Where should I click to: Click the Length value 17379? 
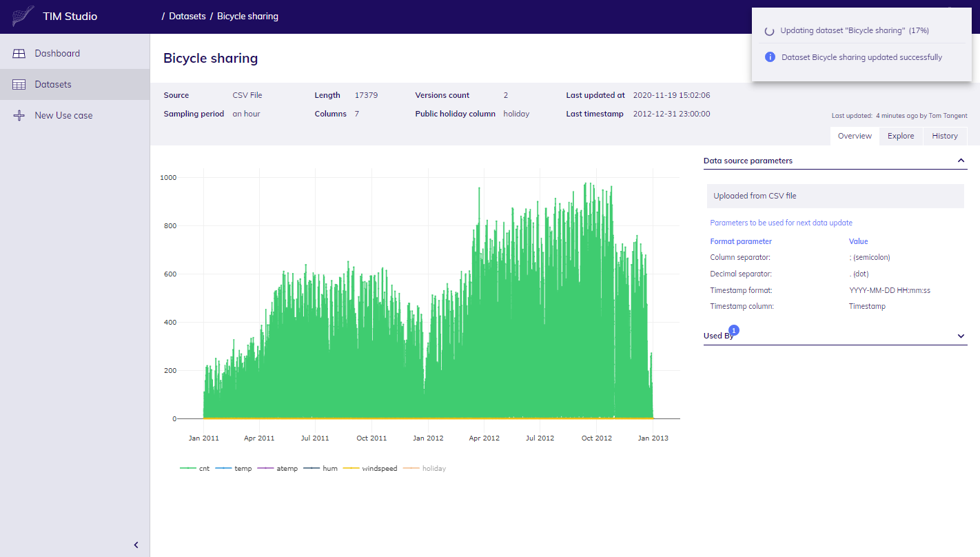point(366,95)
